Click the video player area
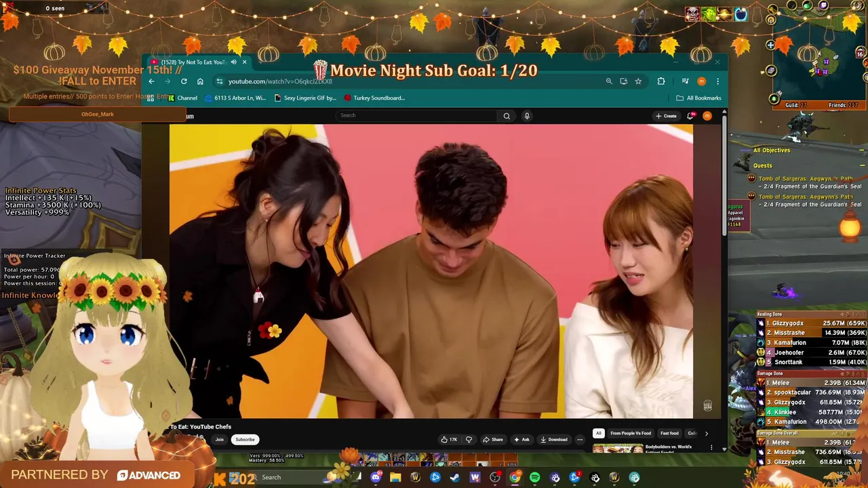Screen dimensions: 868x488 pyautogui.click(x=431, y=271)
